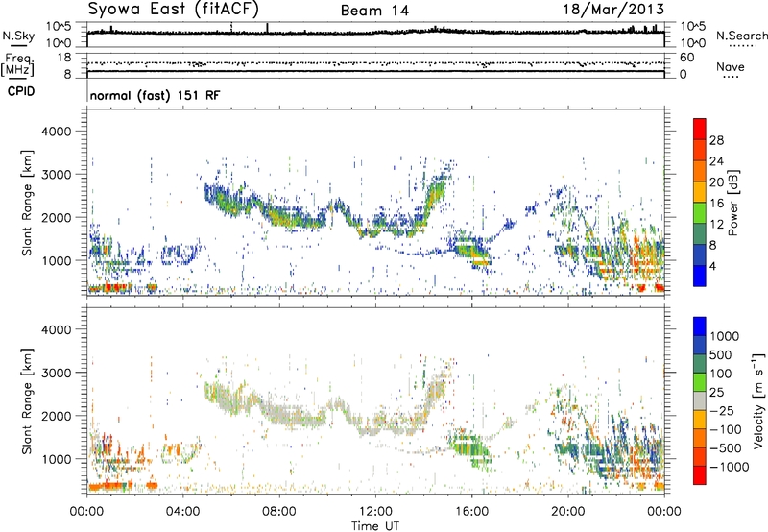Click the gray segment of the Velocity color bar
The width and height of the screenshot is (768, 532).
pos(700,400)
